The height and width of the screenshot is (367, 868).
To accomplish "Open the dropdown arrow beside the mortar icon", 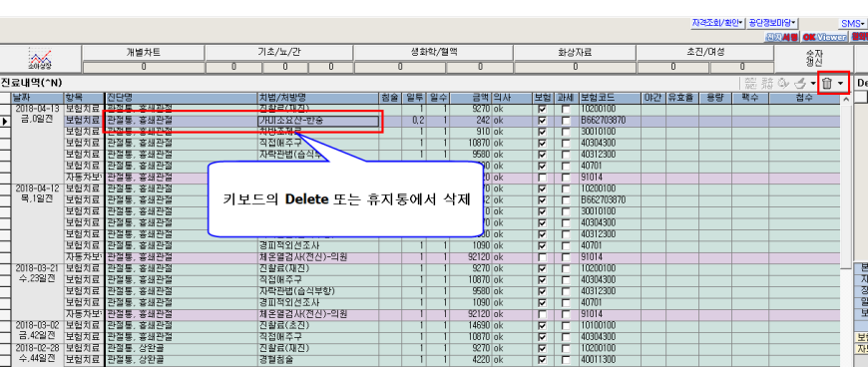I will 813,84.
